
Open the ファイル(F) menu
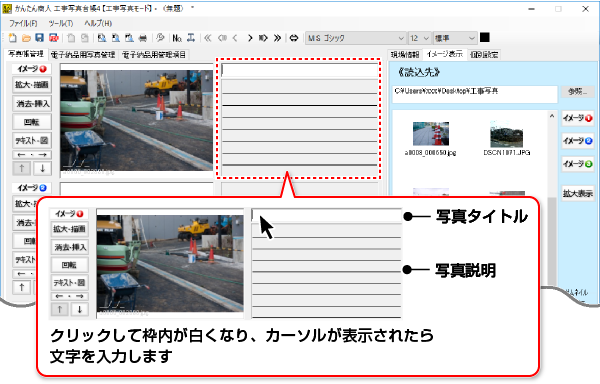point(23,23)
